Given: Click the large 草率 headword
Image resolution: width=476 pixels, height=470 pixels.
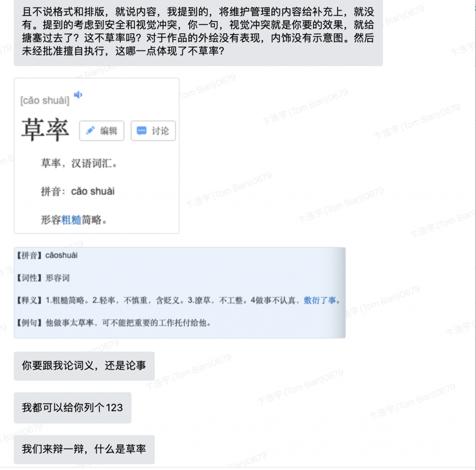Looking at the screenshot, I should coord(46,130).
